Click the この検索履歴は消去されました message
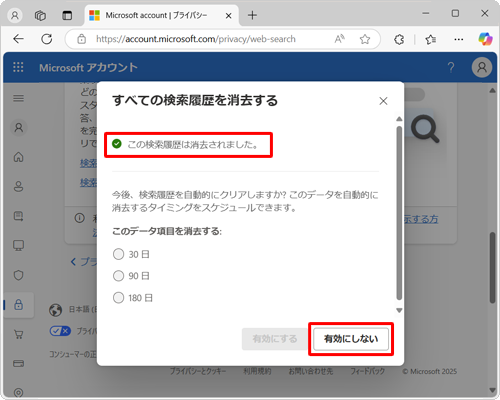Screen dimensions: 500x400 (193, 145)
